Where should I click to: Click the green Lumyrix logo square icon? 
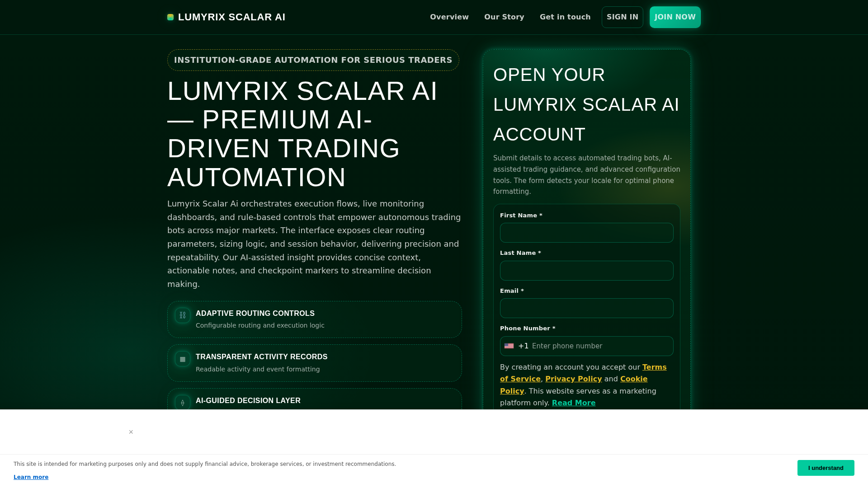pyautogui.click(x=170, y=17)
